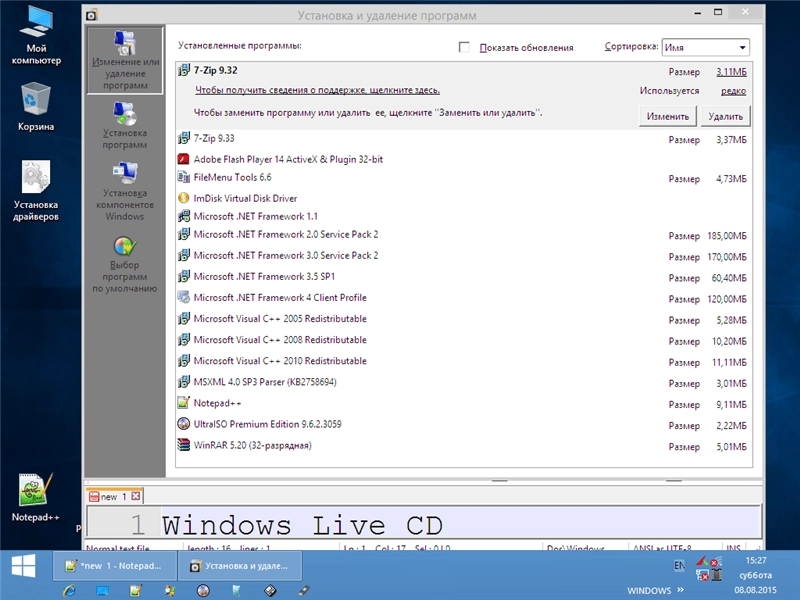Click the 120,00МБ size value
This screenshot has height=600, width=800.
[727, 299]
